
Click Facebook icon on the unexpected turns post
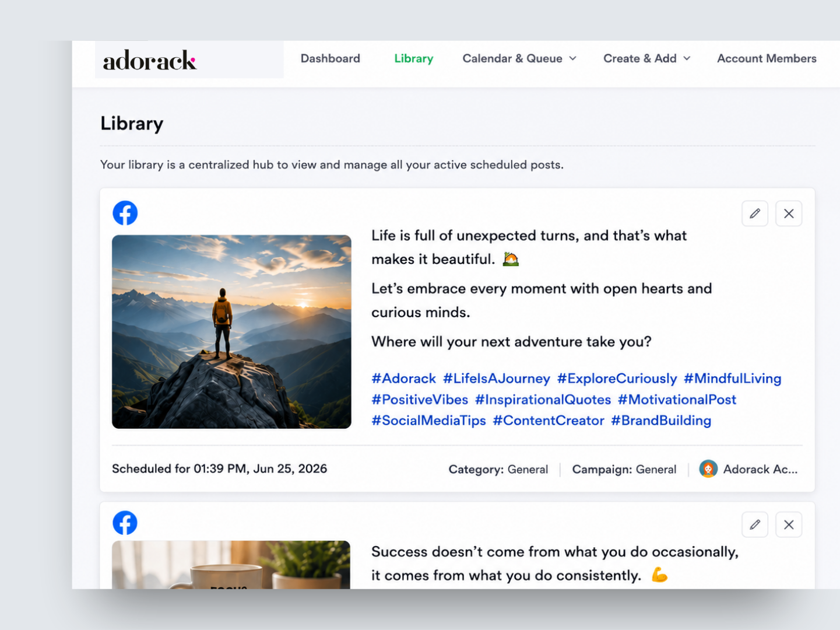coord(125,213)
